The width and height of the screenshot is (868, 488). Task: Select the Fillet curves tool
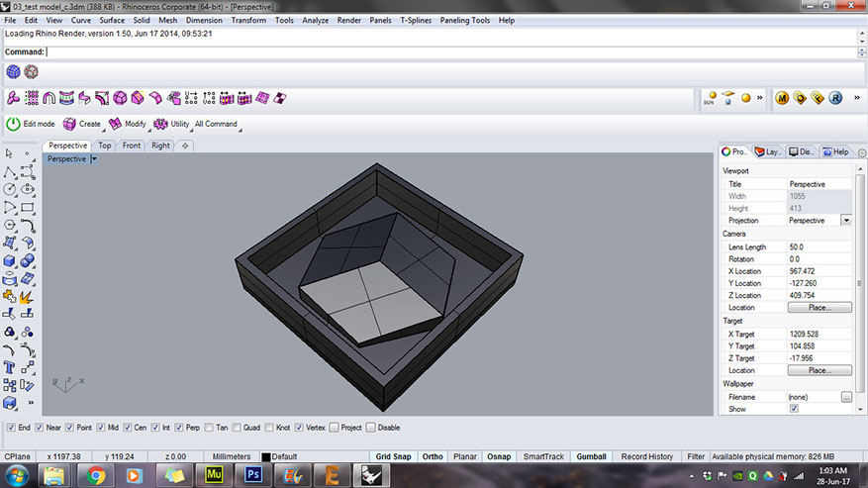[27, 225]
